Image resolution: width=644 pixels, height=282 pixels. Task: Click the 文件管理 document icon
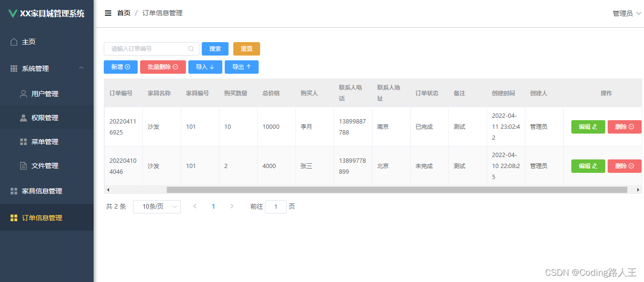pyautogui.click(x=23, y=166)
